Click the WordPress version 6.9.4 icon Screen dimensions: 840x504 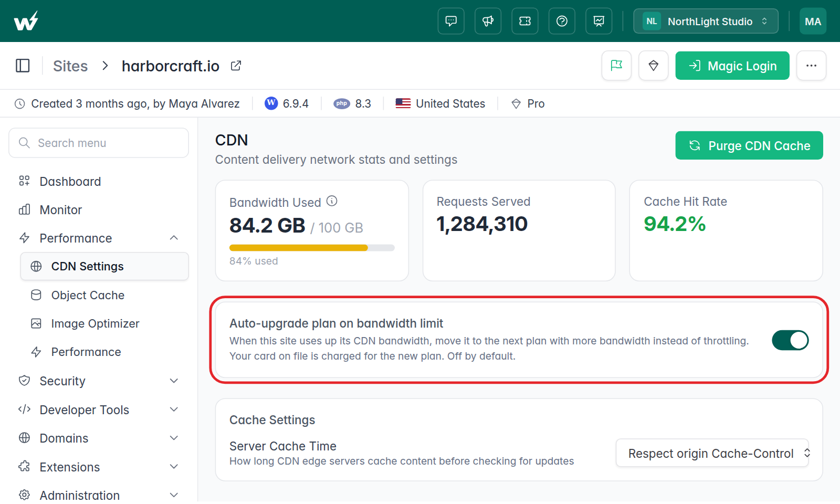point(271,103)
